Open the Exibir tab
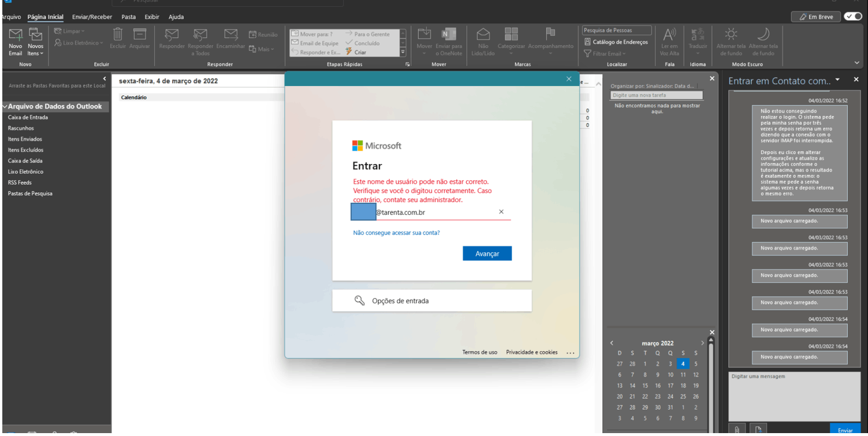Viewport: 868px width, 436px height. point(152,17)
